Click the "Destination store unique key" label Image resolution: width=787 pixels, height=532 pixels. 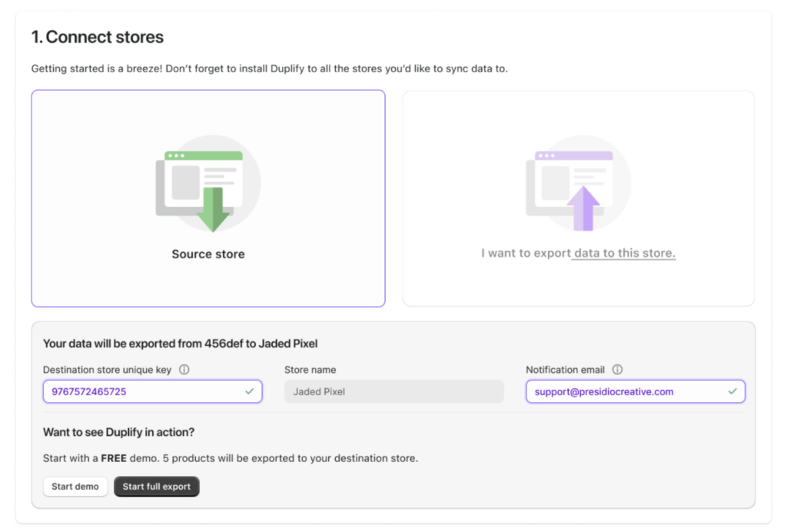click(107, 370)
